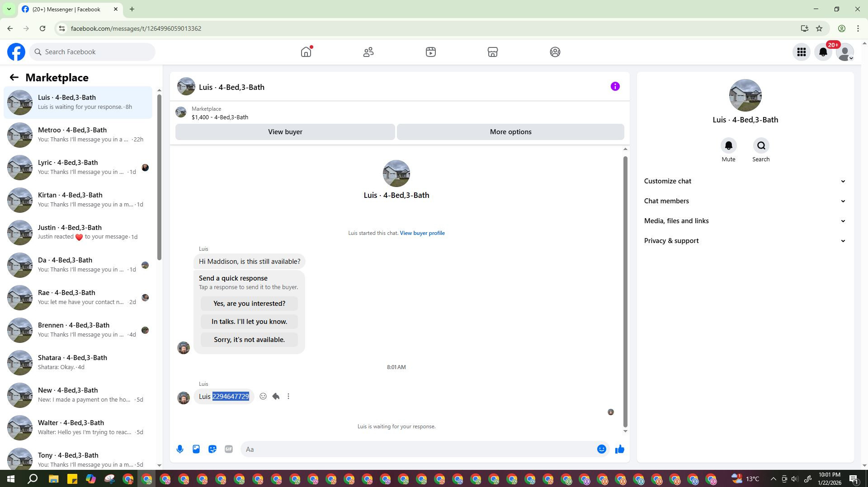Open Facebook Home from top navigation

[x=306, y=52]
